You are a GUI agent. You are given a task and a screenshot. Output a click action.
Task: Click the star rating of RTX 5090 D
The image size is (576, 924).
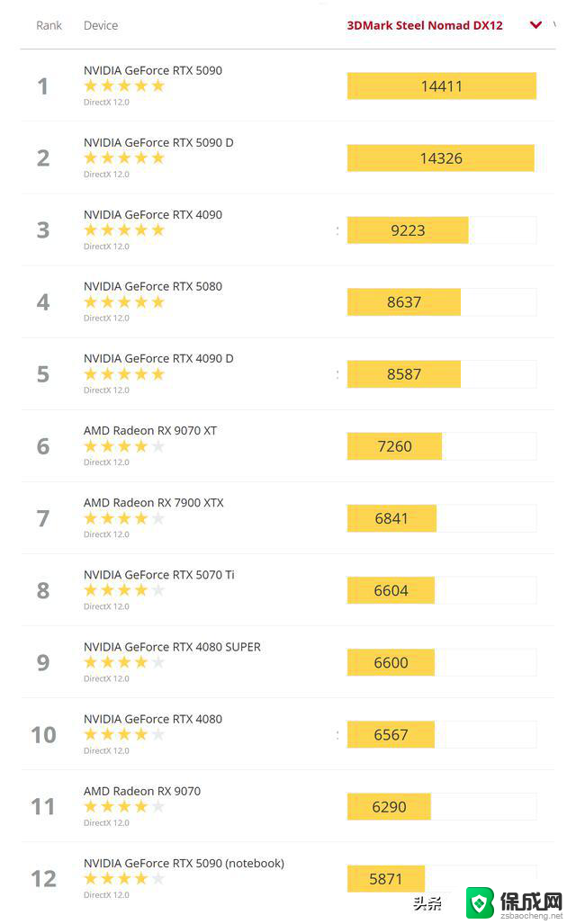[x=124, y=158]
